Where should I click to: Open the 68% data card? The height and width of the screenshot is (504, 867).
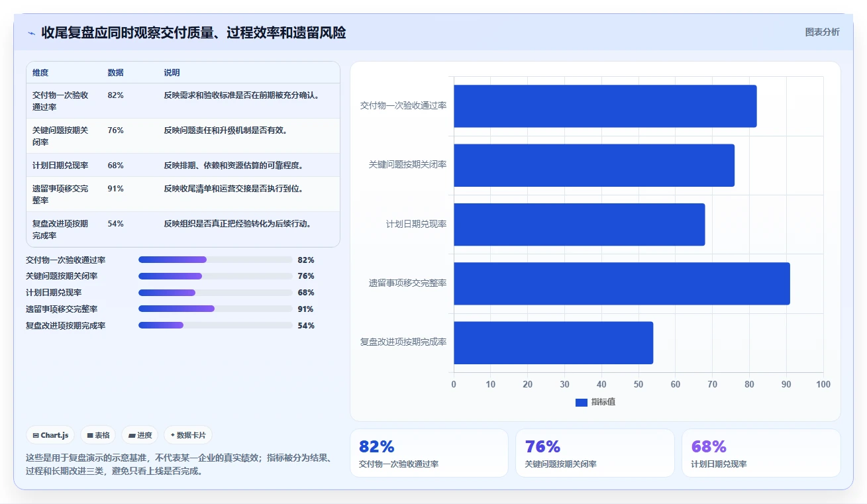click(x=761, y=453)
